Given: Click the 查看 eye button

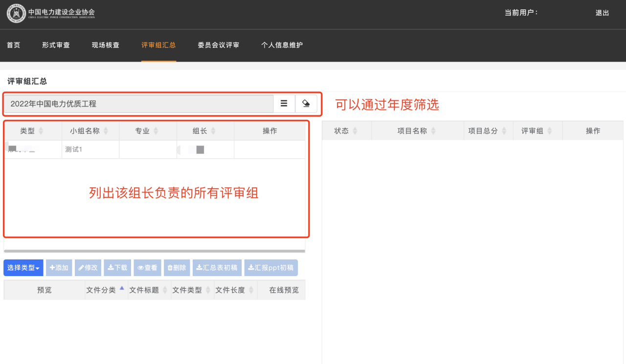Looking at the screenshot, I should [147, 268].
